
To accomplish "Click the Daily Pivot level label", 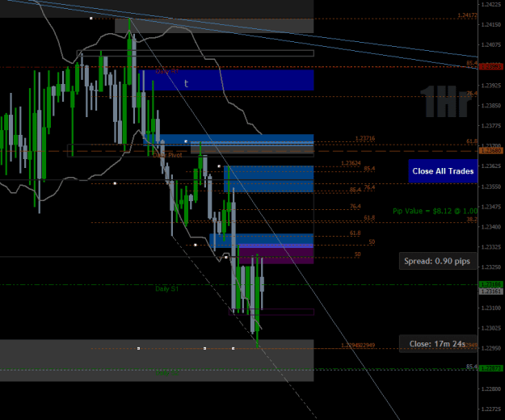I will point(167,155).
